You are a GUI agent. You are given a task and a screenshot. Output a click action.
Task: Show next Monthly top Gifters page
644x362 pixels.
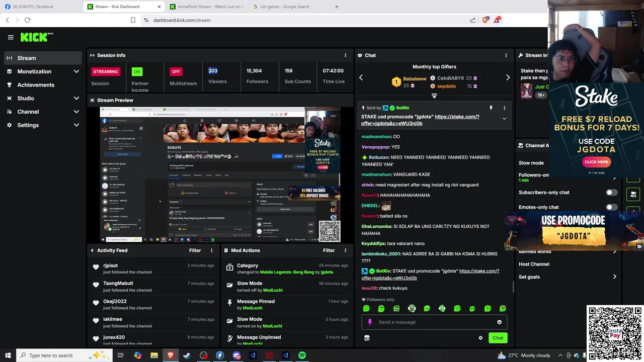[x=508, y=77]
